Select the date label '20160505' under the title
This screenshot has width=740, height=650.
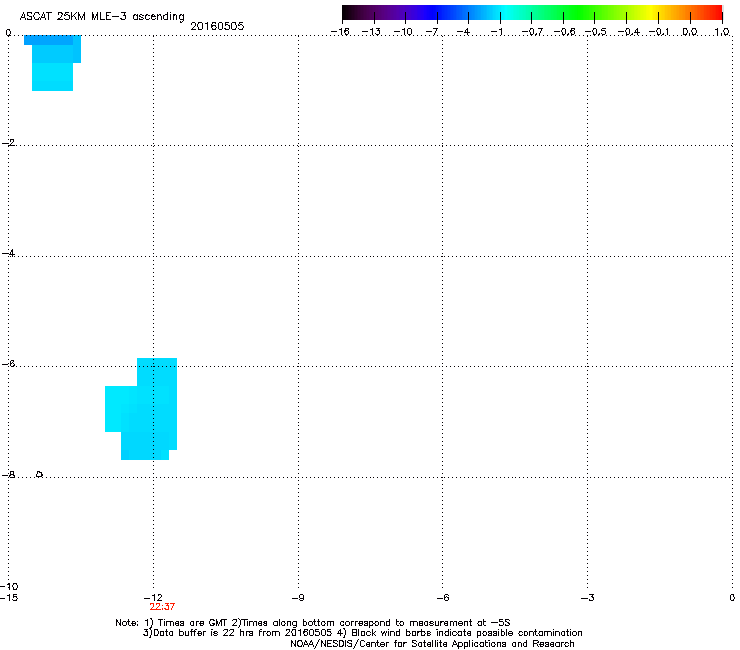pos(217,26)
